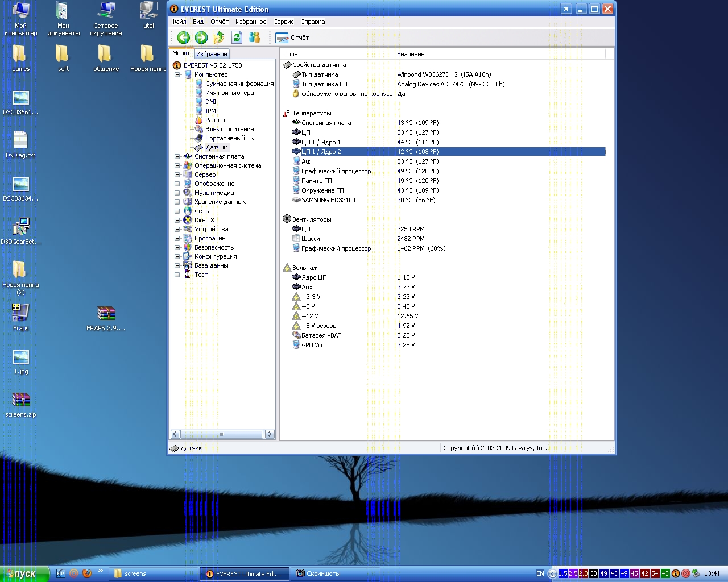Click tree panel scroll right arrow
This screenshot has width=728, height=582.
270,434
